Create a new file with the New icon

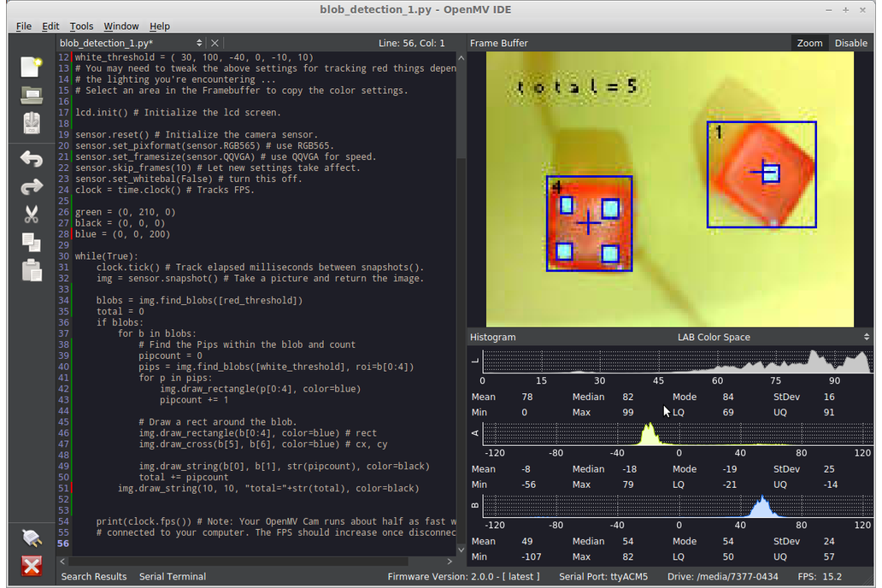pos(32,68)
